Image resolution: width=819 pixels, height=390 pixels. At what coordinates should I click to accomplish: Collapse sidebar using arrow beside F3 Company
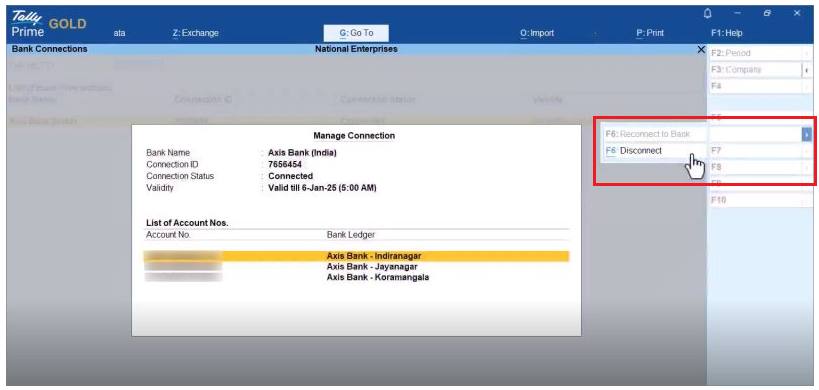pos(806,70)
